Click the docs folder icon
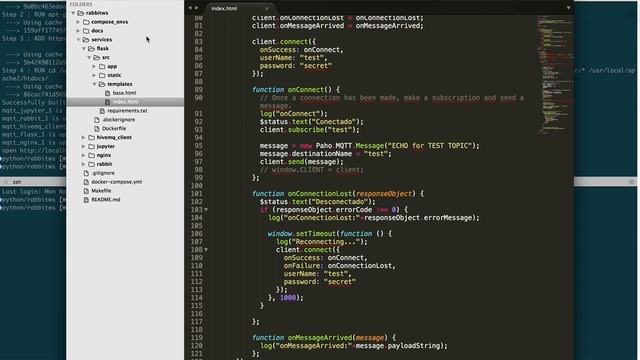 click(86, 31)
